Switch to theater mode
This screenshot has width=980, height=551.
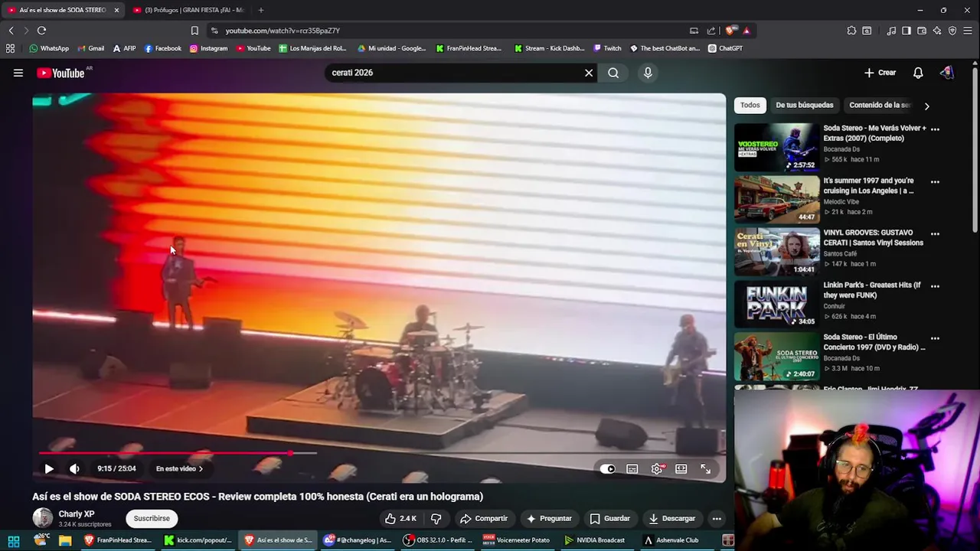pyautogui.click(x=681, y=468)
